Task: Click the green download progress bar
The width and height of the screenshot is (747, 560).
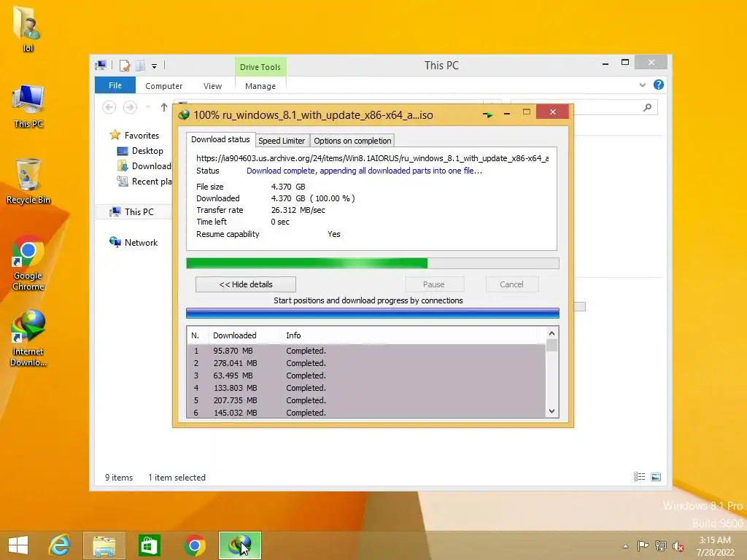Action: (x=373, y=263)
